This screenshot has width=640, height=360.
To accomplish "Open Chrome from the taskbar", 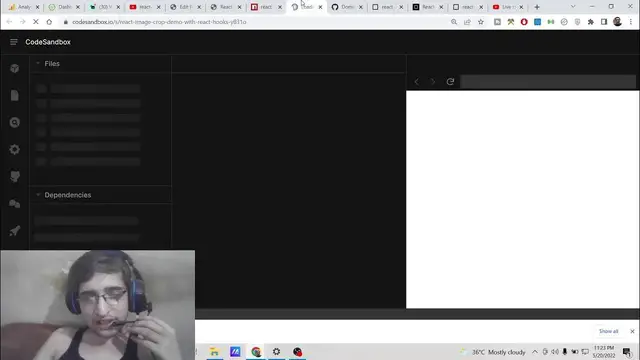I will tap(256, 351).
